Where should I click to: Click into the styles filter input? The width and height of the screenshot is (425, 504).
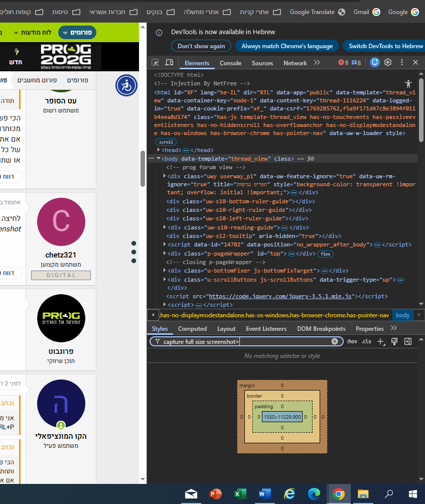point(246,341)
